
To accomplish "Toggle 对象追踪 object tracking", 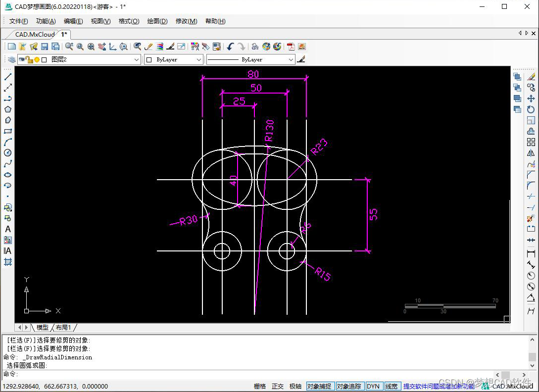I will point(349,386).
